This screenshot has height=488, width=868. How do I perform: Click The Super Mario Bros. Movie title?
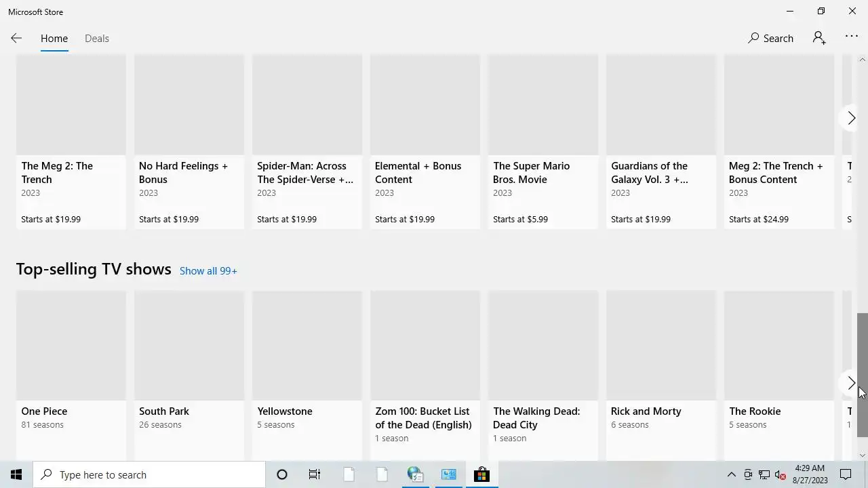tap(531, 173)
